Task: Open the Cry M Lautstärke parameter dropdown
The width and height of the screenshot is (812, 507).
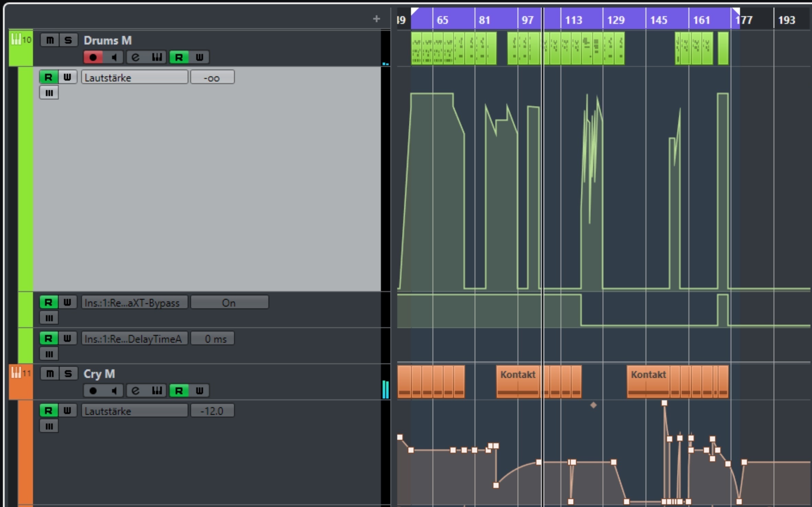Action: tap(135, 410)
